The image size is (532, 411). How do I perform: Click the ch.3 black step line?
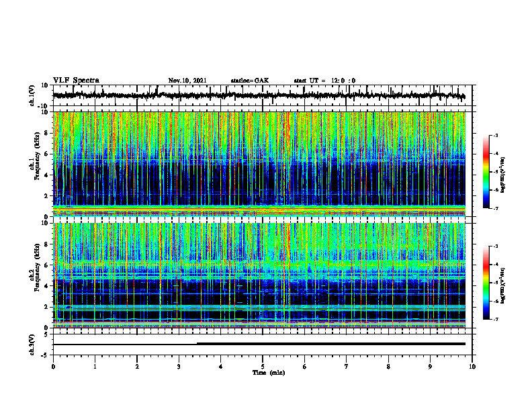(x=259, y=344)
